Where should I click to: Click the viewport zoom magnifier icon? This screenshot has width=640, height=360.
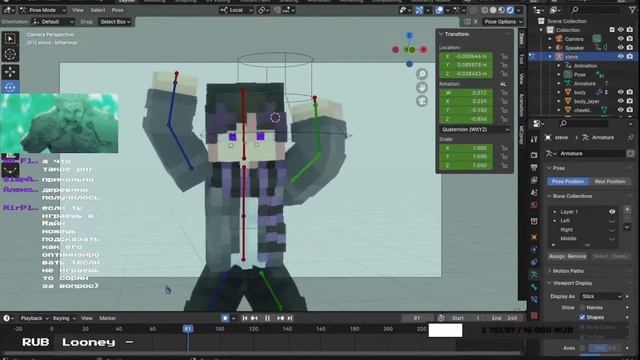[422, 74]
